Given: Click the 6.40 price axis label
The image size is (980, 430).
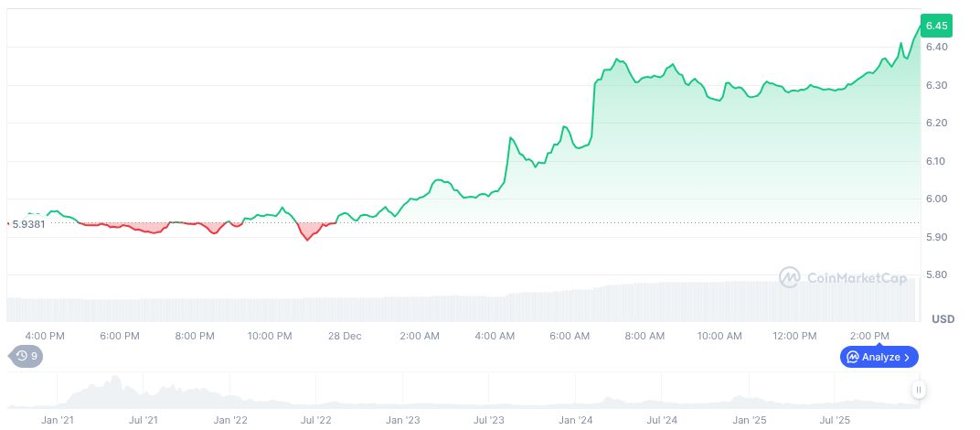Looking at the screenshot, I should coord(936,47).
